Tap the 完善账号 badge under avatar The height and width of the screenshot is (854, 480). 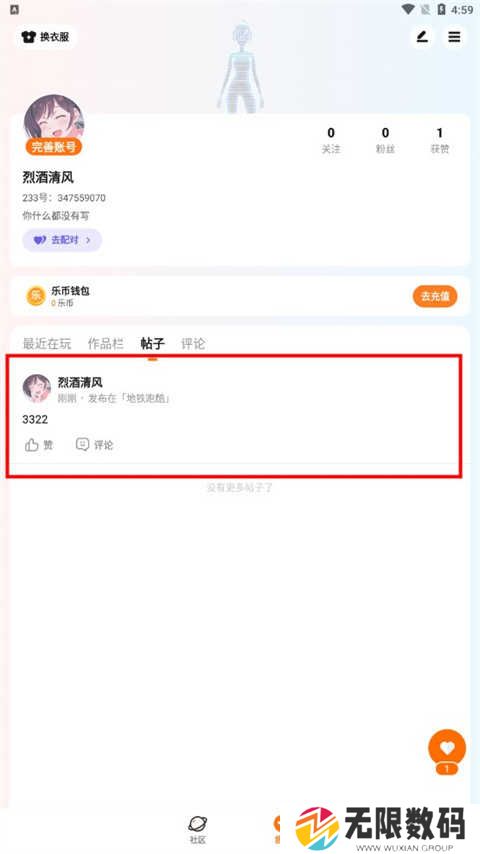tap(53, 147)
